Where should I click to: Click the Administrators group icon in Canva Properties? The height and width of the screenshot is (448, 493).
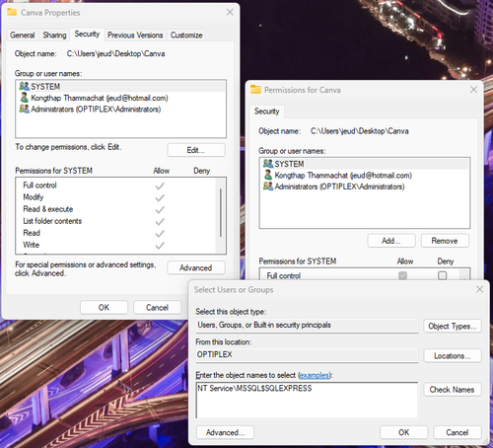click(x=24, y=109)
